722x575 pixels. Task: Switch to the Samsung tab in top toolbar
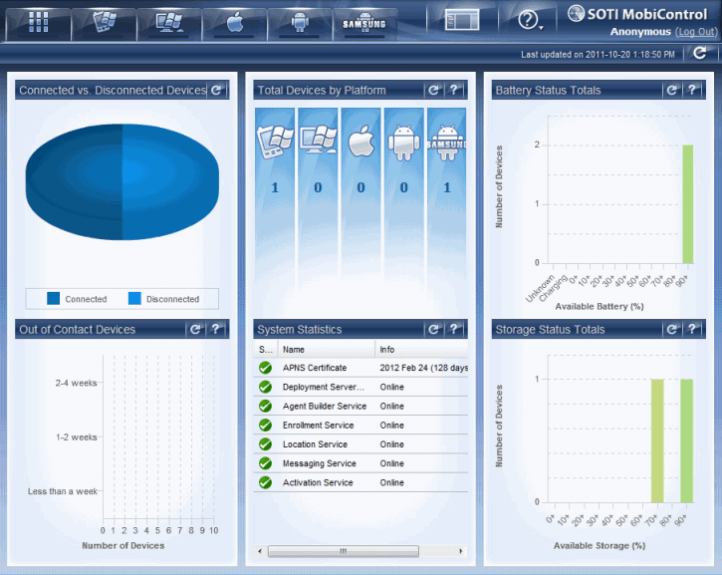pyautogui.click(x=365, y=22)
